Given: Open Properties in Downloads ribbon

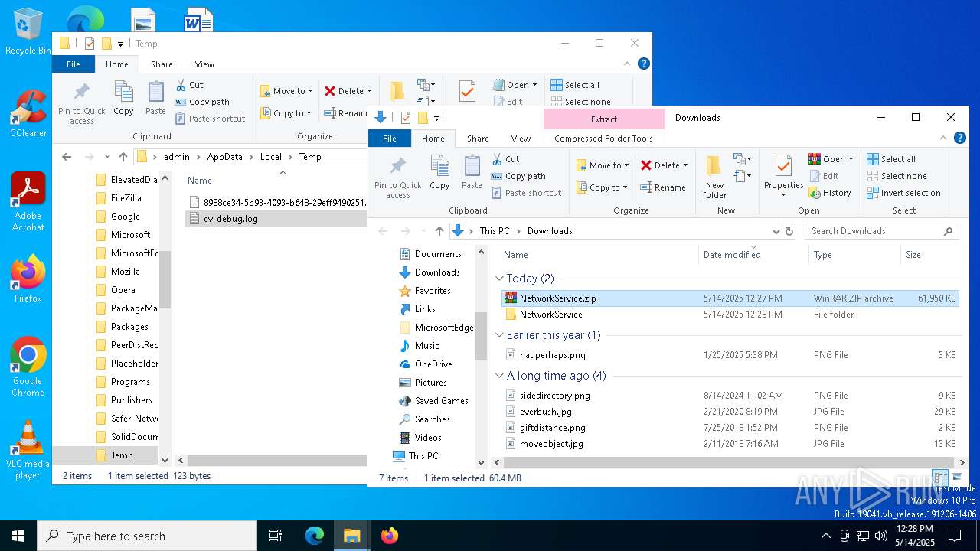Looking at the screenshot, I should click(783, 176).
